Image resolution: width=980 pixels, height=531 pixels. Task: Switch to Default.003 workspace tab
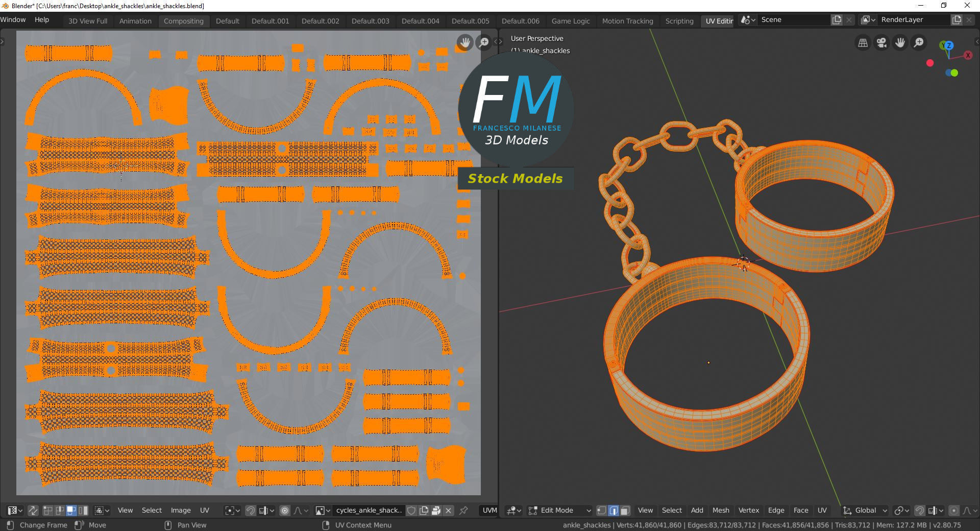[370, 21]
